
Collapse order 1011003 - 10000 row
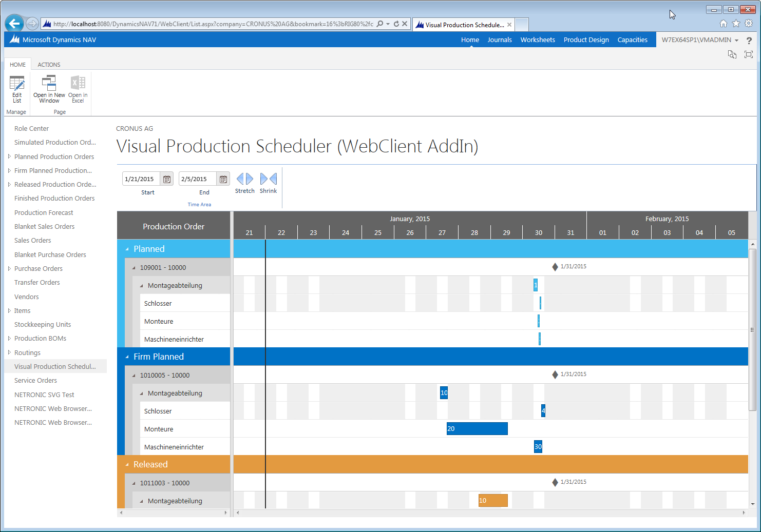tap(134, 483)
